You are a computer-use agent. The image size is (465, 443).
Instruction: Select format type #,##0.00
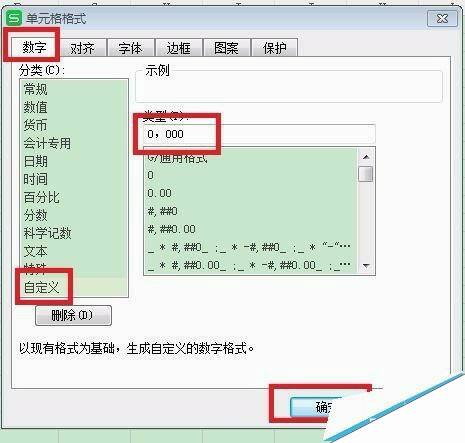pos(251,229)
